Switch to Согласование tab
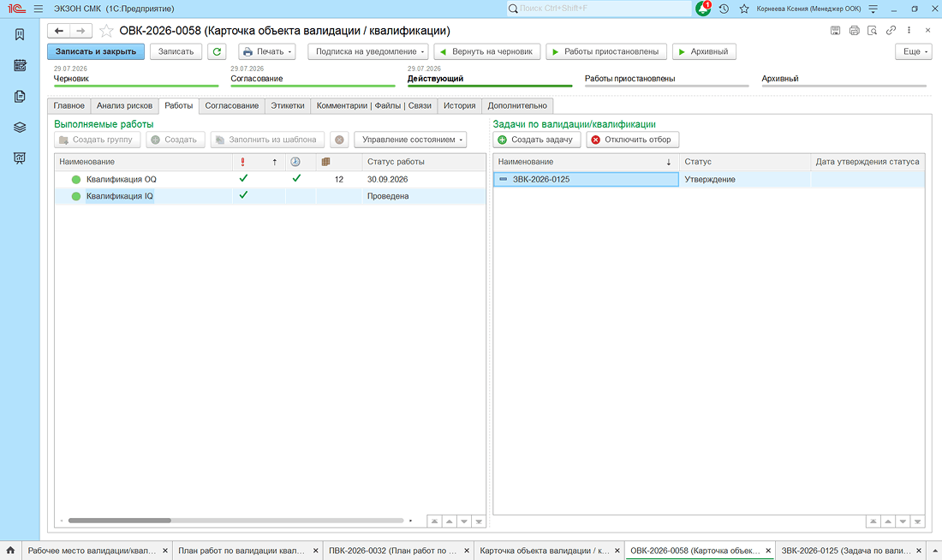The image size is (942, 560). (x=232, y=106)
